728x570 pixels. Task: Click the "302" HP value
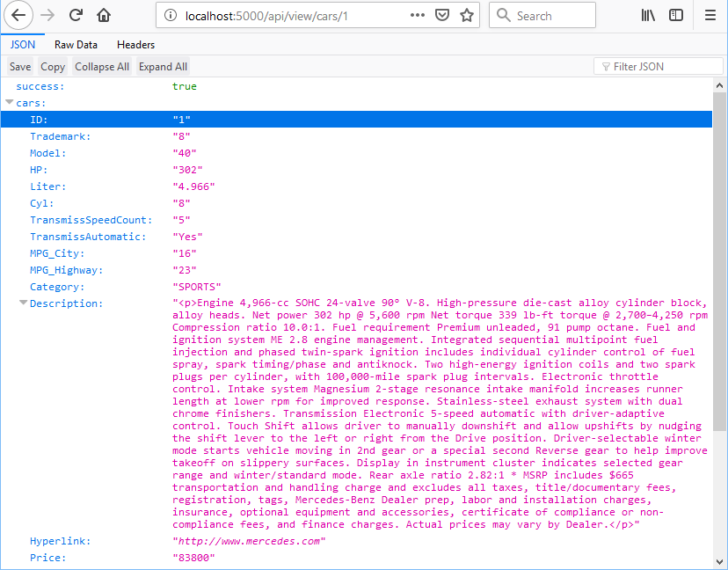(187, 170)
